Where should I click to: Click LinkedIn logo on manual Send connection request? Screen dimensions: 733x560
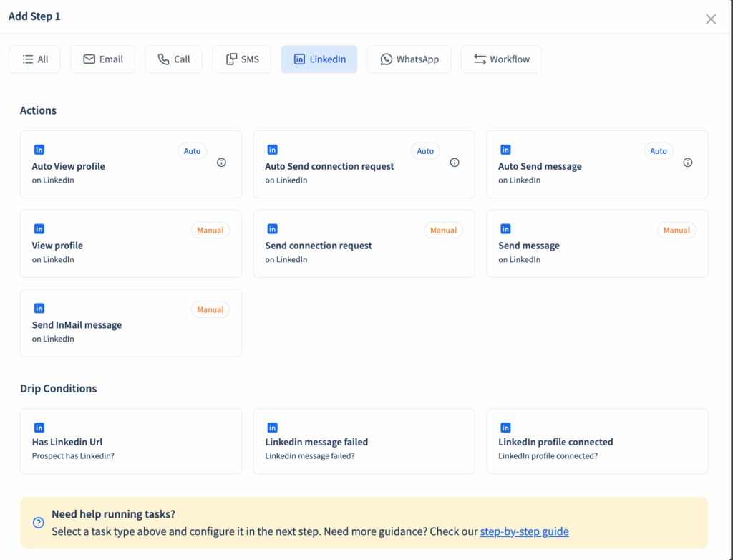(x=273, y=228)
